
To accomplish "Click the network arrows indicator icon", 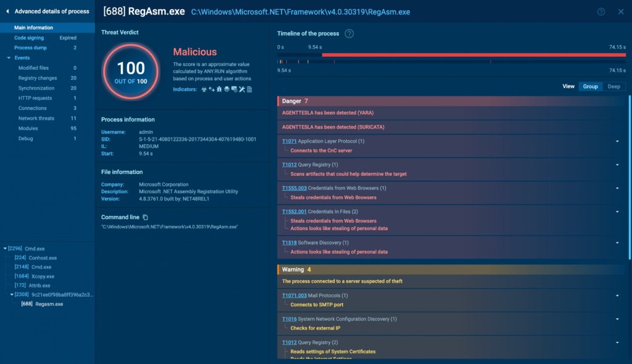I will pos(212,89).
